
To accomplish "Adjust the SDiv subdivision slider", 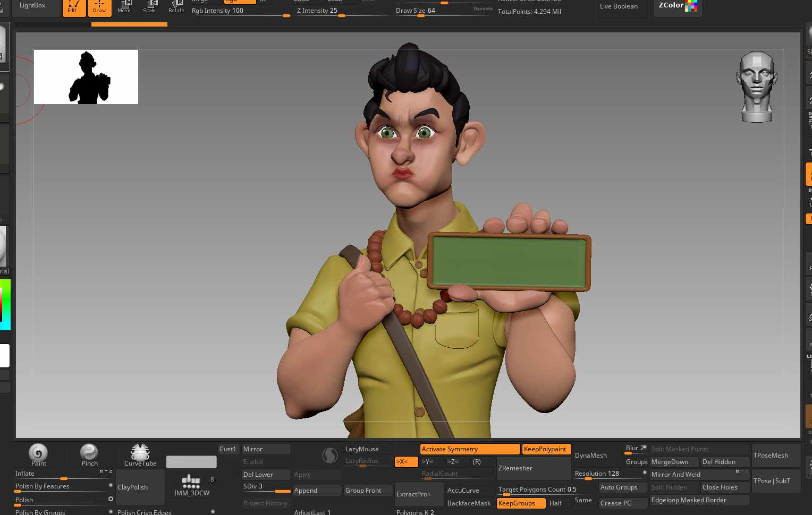I will click(266, 487).
